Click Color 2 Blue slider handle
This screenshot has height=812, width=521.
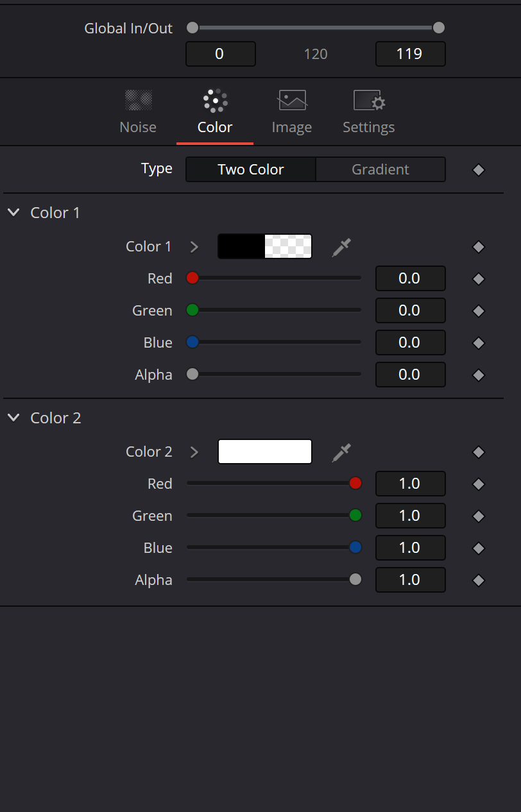click(x=355, y=547)
